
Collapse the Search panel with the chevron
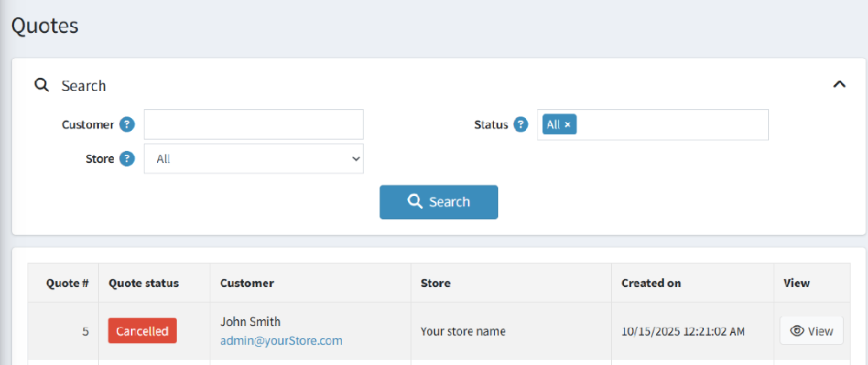click(x=838, y=85)
